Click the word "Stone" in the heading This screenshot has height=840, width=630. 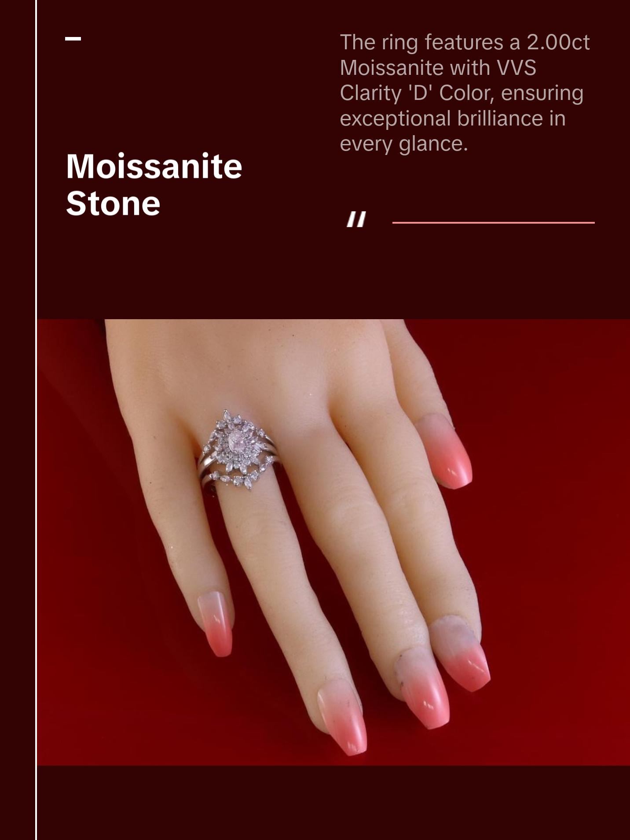113,203
